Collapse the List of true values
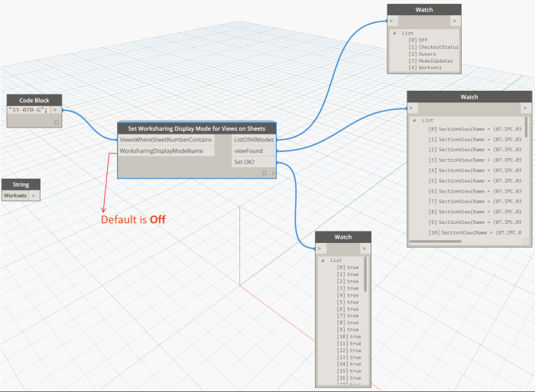The image size is (535, 392). (x=323, y=261)
